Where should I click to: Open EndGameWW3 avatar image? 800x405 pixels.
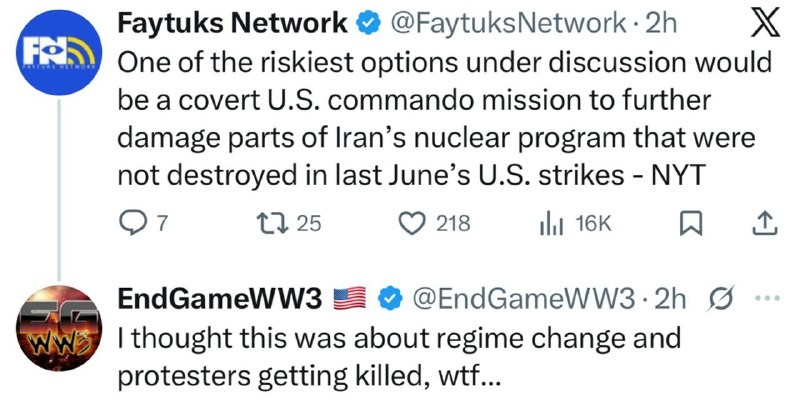[x=59, y=325]
